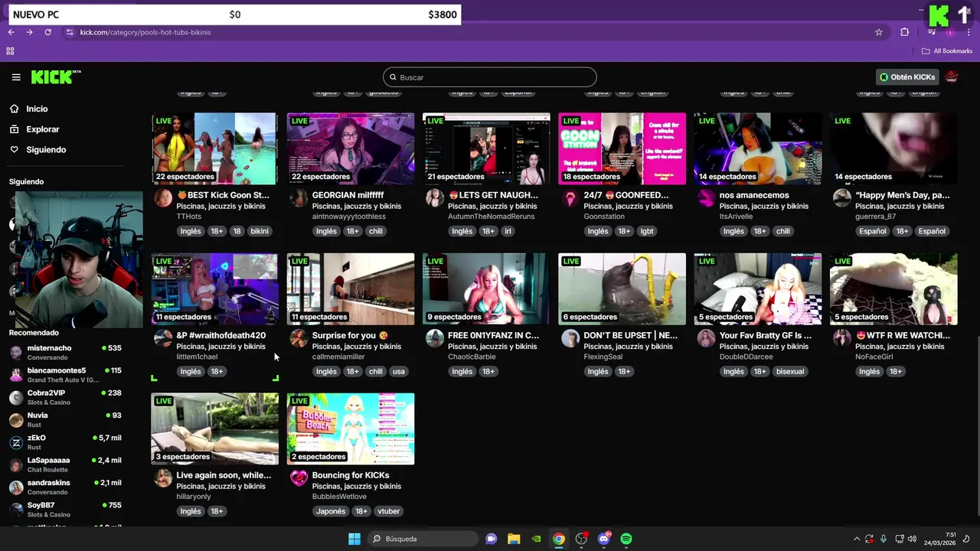Open biancamontes5 recommended channel

pos(65,375)
